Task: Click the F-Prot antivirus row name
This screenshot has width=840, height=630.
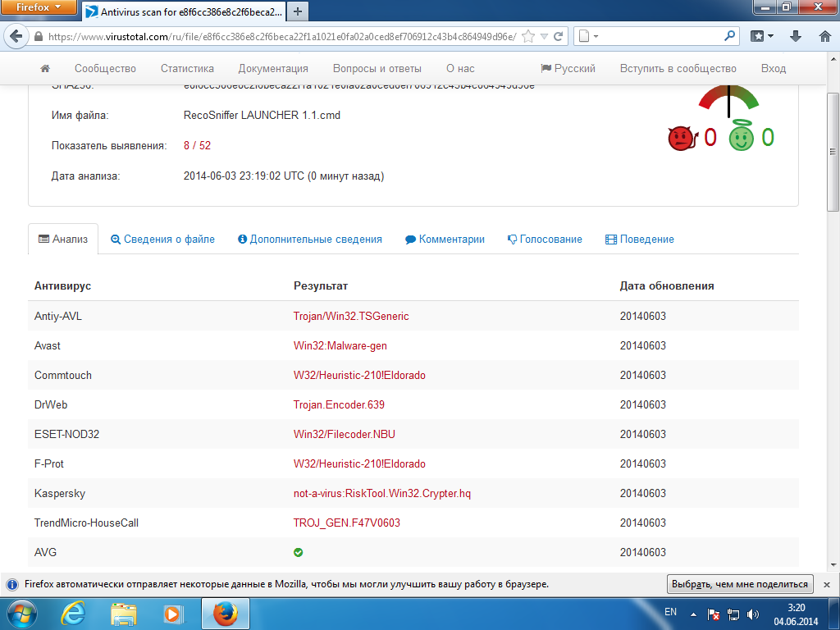Action: [x=48, y=463]
